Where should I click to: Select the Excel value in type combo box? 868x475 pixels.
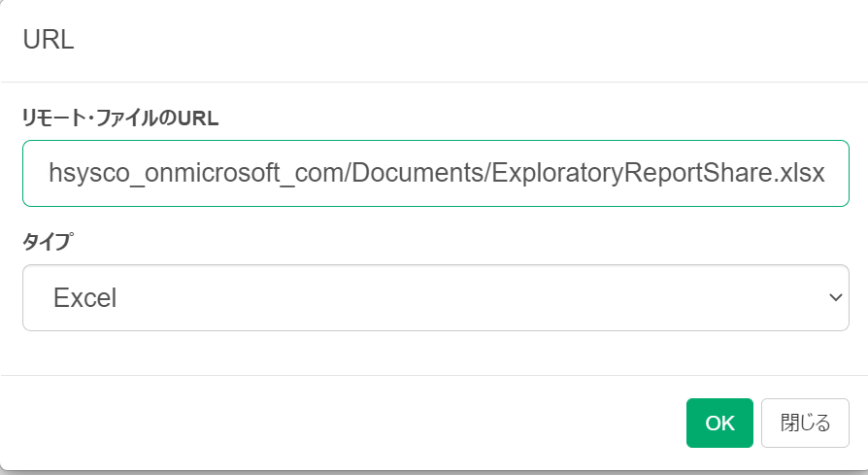point(85,298)
